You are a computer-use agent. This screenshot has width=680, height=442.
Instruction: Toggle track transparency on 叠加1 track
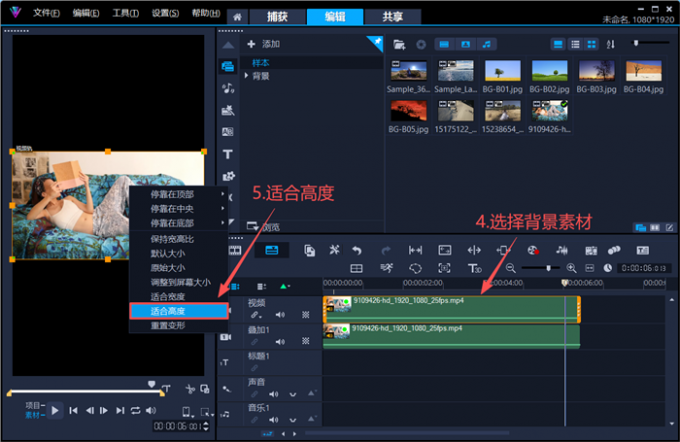coord(306,341)
